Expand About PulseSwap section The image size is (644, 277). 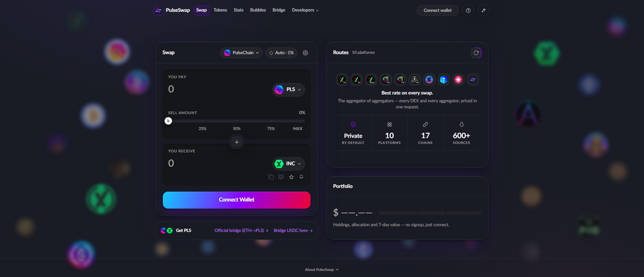pyautogui.click(x=322, y=270)
